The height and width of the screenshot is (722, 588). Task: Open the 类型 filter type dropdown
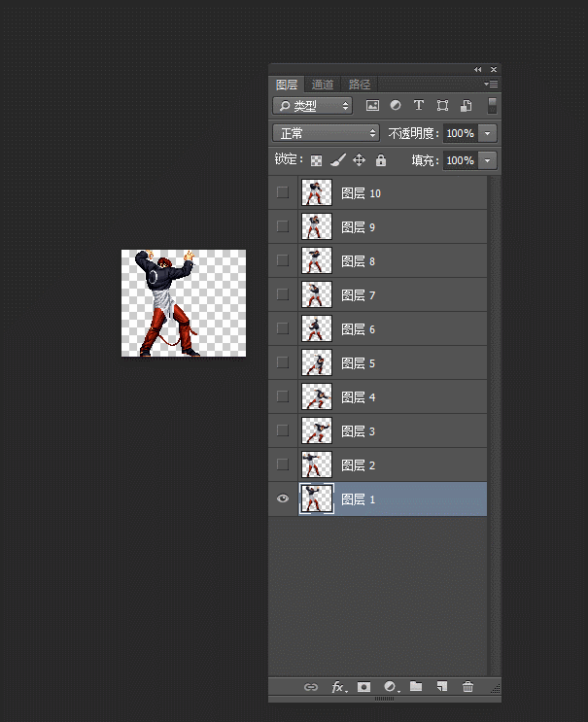pyautogui.click(x=313, y=106)
